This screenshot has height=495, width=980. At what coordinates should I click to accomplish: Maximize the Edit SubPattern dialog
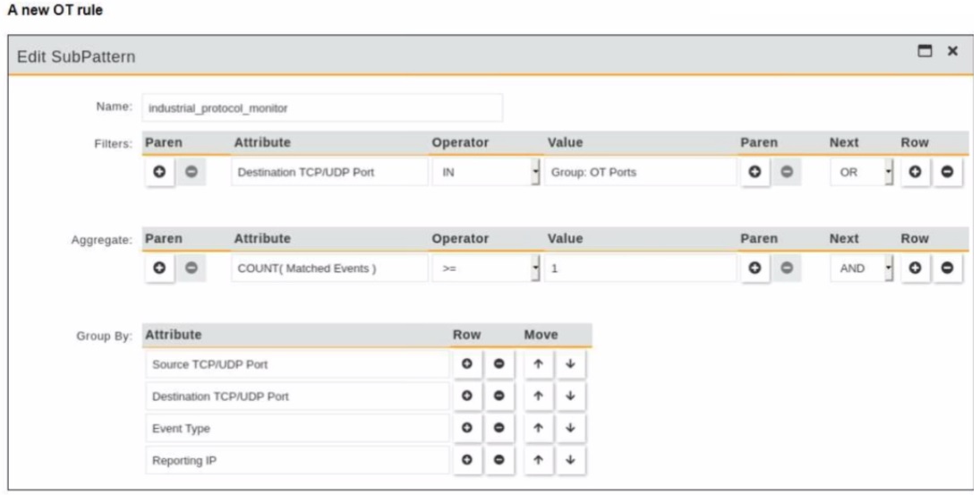926,52
